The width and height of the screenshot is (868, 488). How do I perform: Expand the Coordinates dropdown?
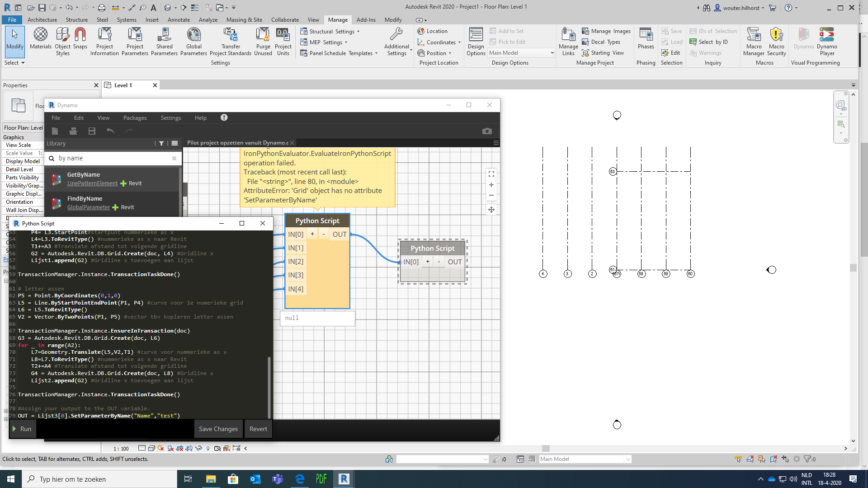click(x=459, y=42)
